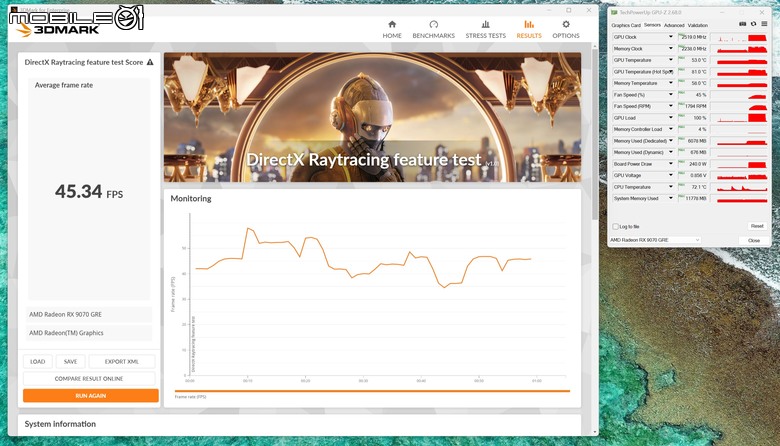Click the 3DMark logo
This screenshot has width=780, height=446.
point(57,30)
